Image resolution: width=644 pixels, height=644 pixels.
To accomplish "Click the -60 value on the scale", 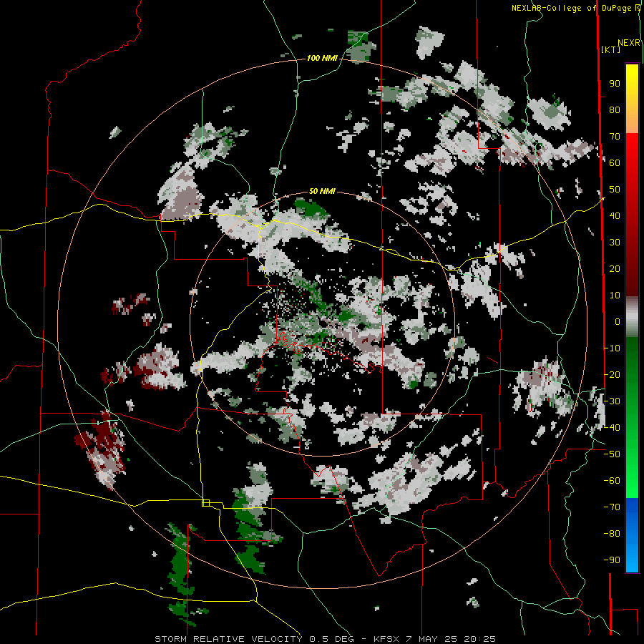I will pos(612,481).
